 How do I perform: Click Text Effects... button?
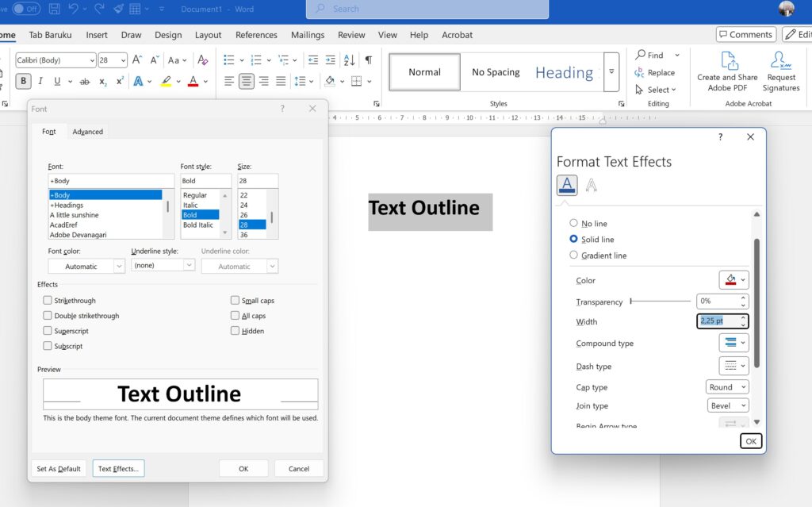pos(119,468)
